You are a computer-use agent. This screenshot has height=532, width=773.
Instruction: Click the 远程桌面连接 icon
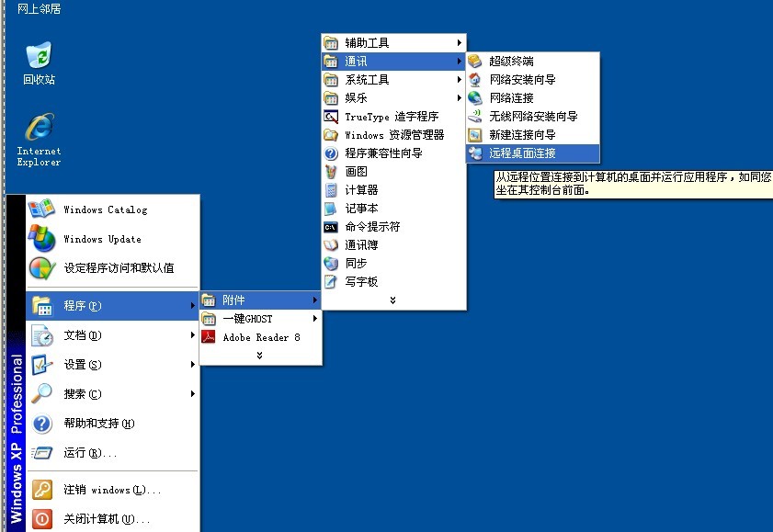click(475, 153)
